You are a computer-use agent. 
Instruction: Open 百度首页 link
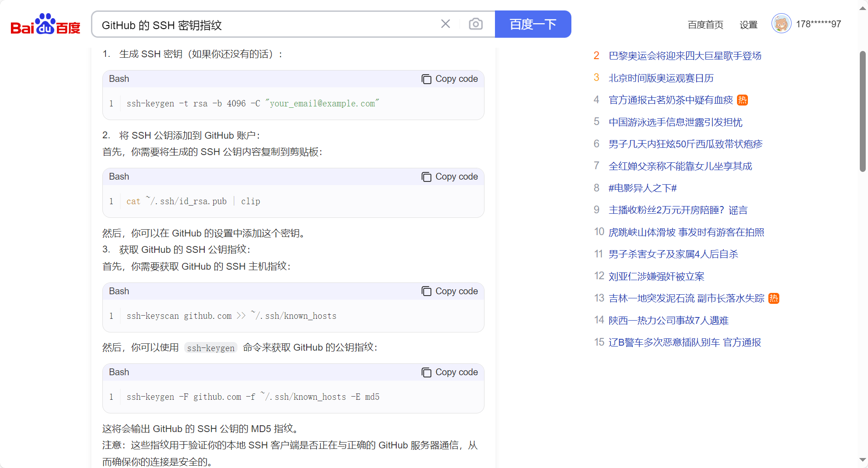click(705, 25)
